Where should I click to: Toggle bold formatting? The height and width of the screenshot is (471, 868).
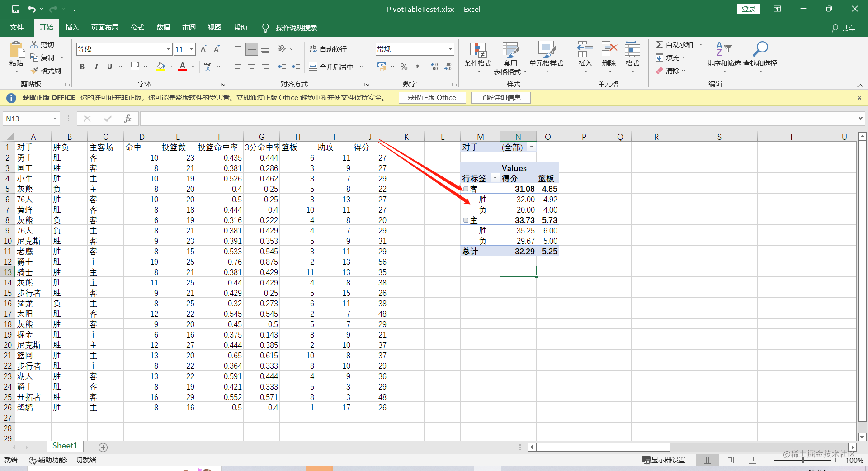coord(82,67)
